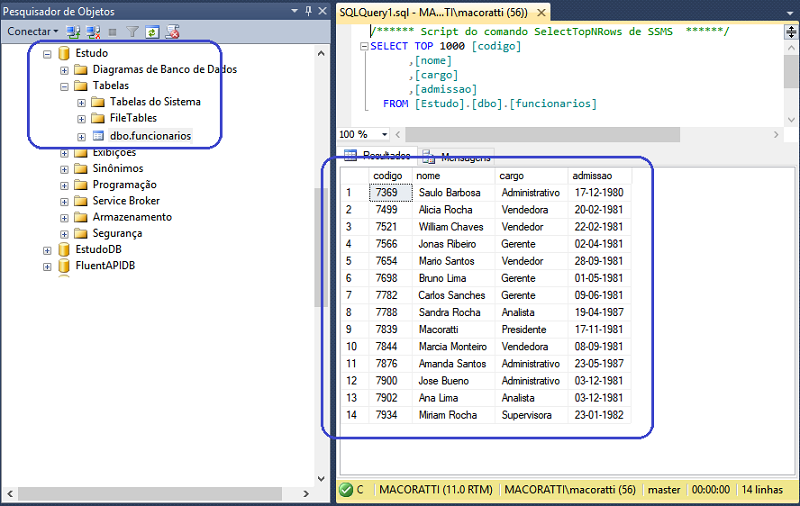
Task: Click the Connect Object Explorer icon
Action: [75, 32]
